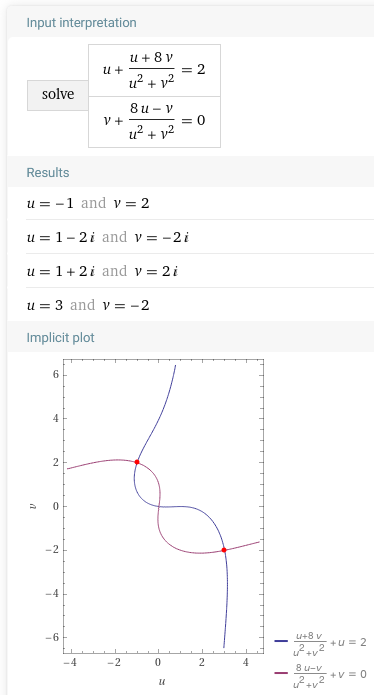Click the blue legend line swatch
The image size is (374, 695).
pos(281,640)
